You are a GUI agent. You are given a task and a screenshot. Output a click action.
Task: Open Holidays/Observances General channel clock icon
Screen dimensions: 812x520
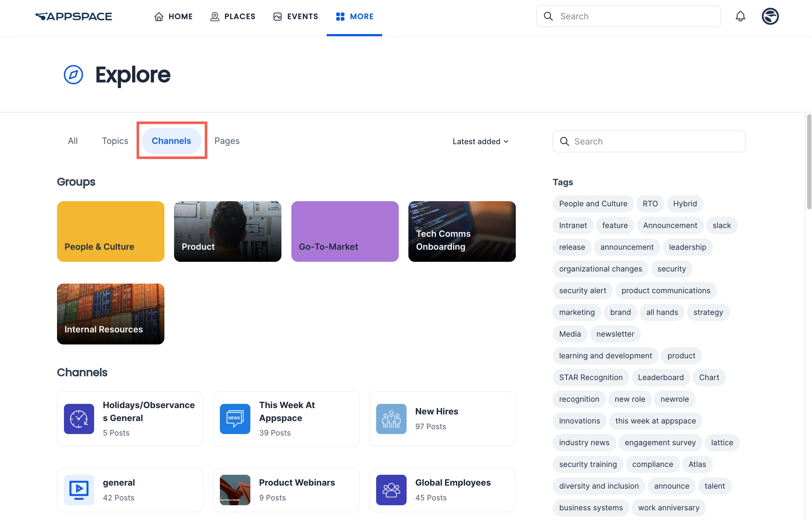click(79, 419)
